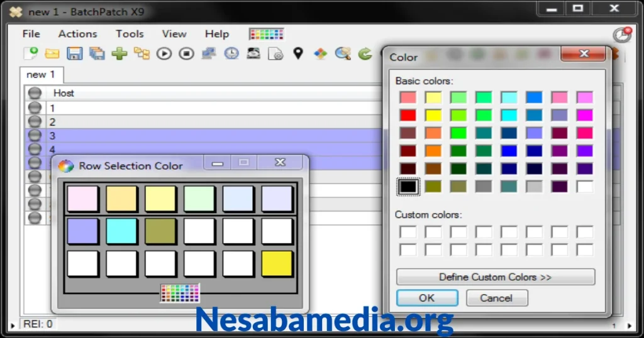Click OK in the Color dialog
This screenshot has width=644, height=338.
tap(427, 298)
